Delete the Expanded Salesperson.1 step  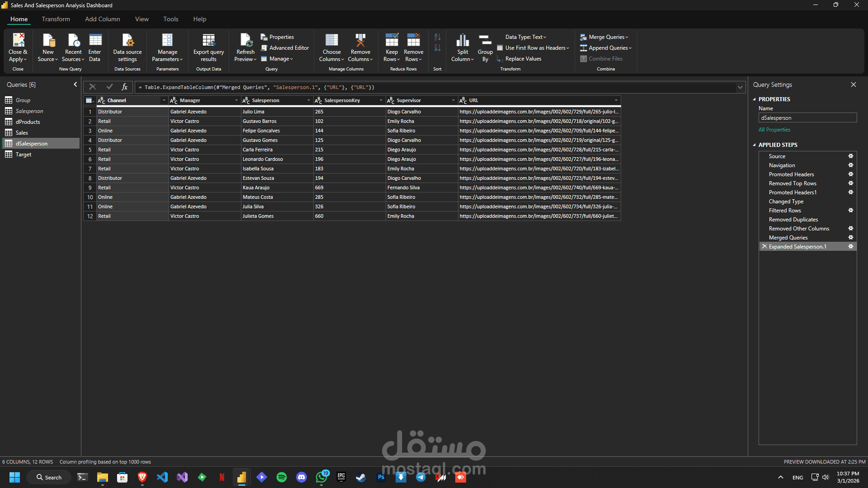[764, 247]
